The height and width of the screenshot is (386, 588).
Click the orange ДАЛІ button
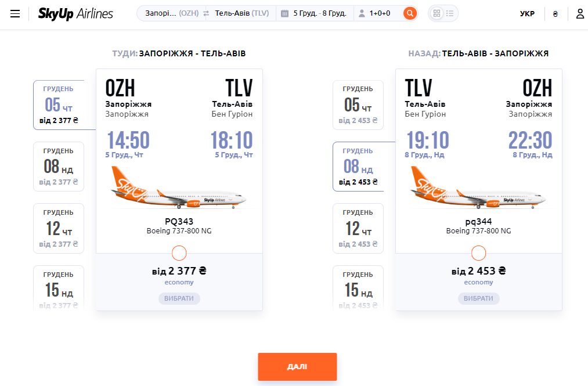pos(297,367)
